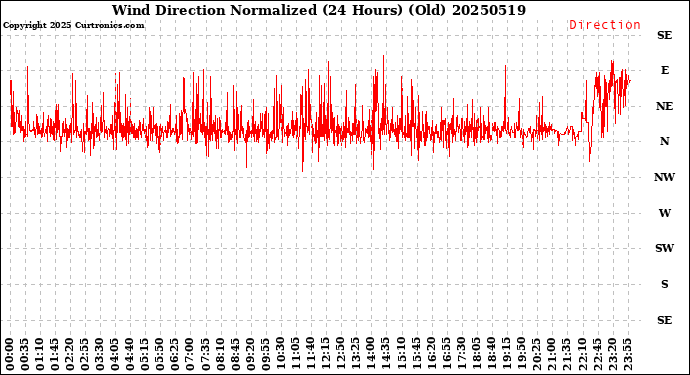Click the 20:25 time label
Screen dimensions: 690x375
point(536,355)
